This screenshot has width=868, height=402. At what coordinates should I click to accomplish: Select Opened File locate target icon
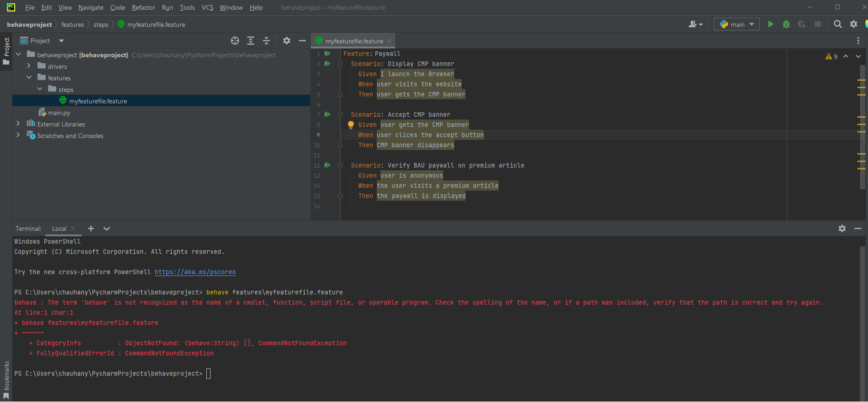tap(235, 41)
